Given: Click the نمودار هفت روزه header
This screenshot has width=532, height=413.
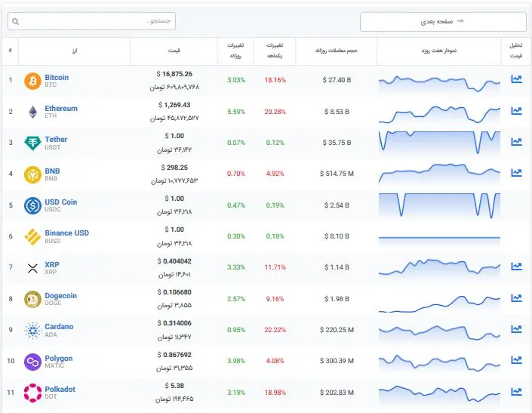Looking at the screenshot, I should [x=439, y=51].
